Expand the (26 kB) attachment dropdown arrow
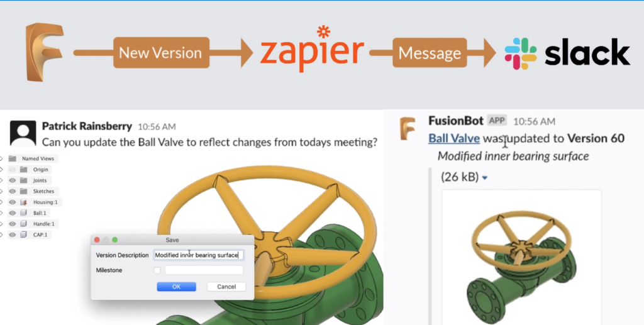Image resolution: width=644 pixels, height=325 pixels. [485, 178]
